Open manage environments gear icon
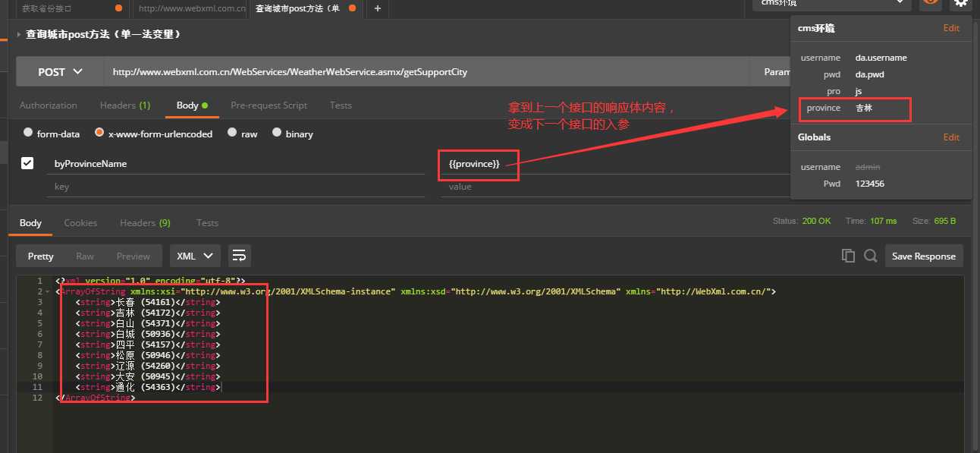The height and width of the screenshot is (453, 980). (x=960, y=3)
